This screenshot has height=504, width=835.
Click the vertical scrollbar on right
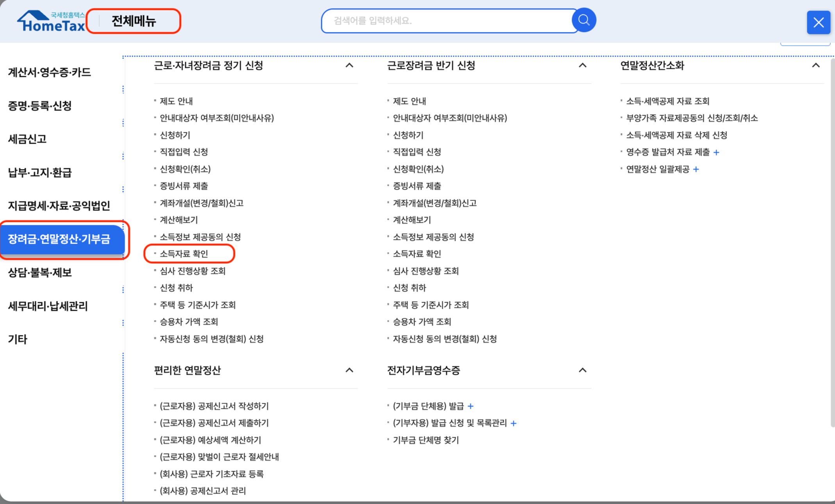pos(832,242)
